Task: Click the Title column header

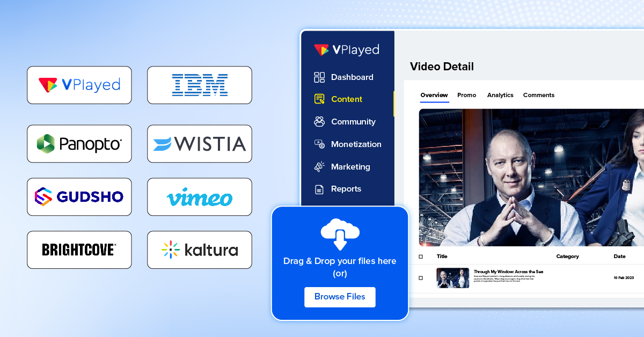Action: 442,257
